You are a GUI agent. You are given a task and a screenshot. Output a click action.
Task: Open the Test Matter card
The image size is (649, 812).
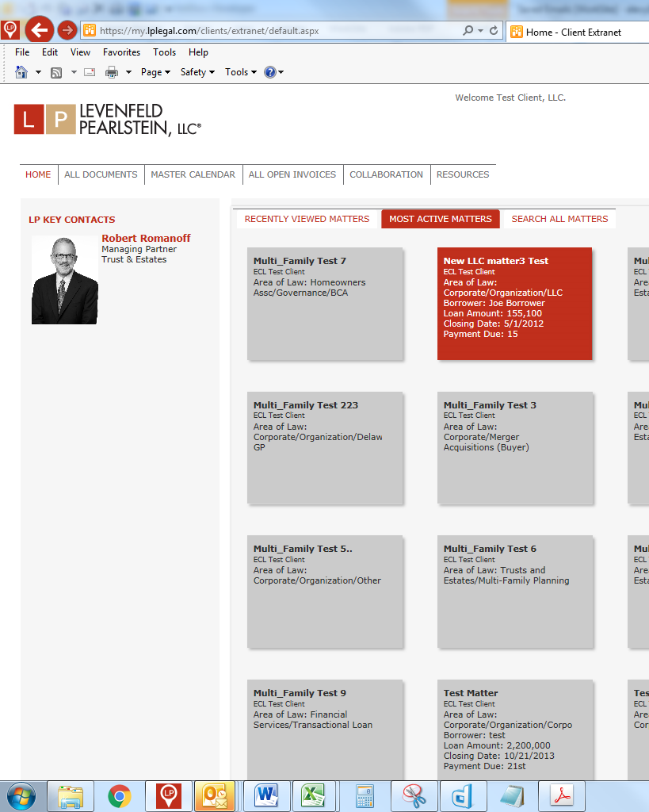coord(515,730)
